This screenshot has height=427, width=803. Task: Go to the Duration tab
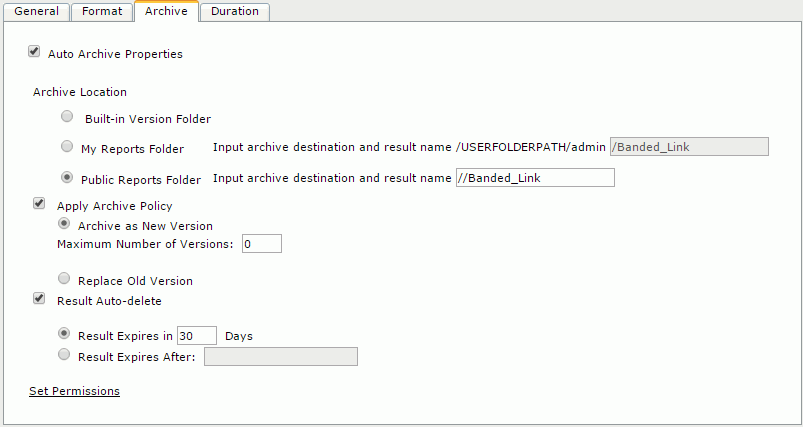pos(235,12)
